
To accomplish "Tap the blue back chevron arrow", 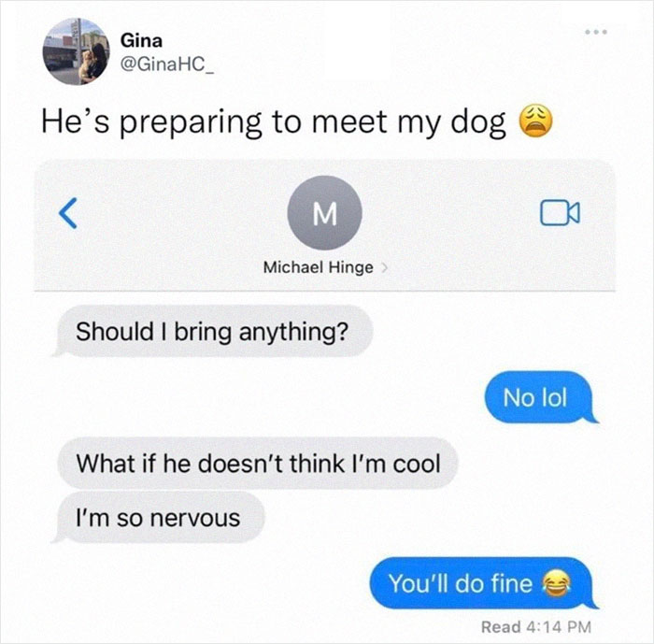I will (x=68, y=213).
